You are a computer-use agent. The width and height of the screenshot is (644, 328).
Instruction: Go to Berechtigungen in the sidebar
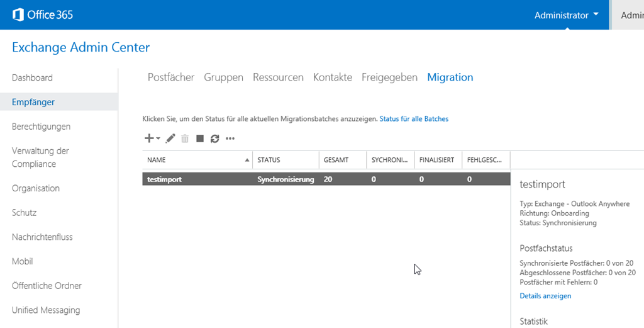click(41, 127)
